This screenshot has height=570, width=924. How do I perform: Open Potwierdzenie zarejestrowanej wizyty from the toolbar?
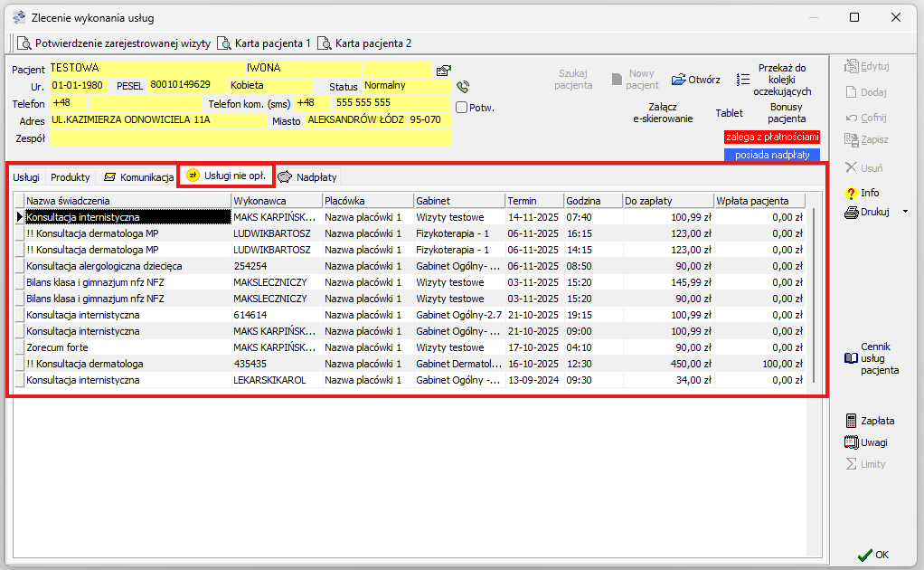(114, 43)
